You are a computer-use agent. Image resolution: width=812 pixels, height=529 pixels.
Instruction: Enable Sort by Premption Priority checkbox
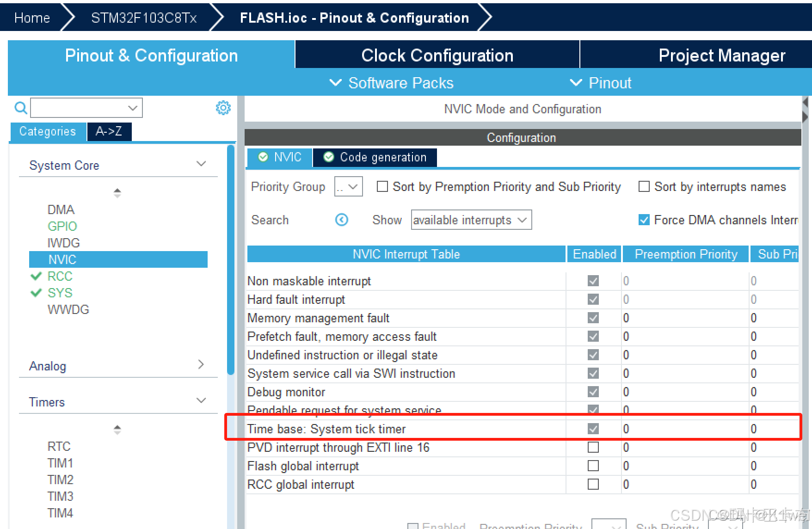pyautogui.click(x=382, y=186)
